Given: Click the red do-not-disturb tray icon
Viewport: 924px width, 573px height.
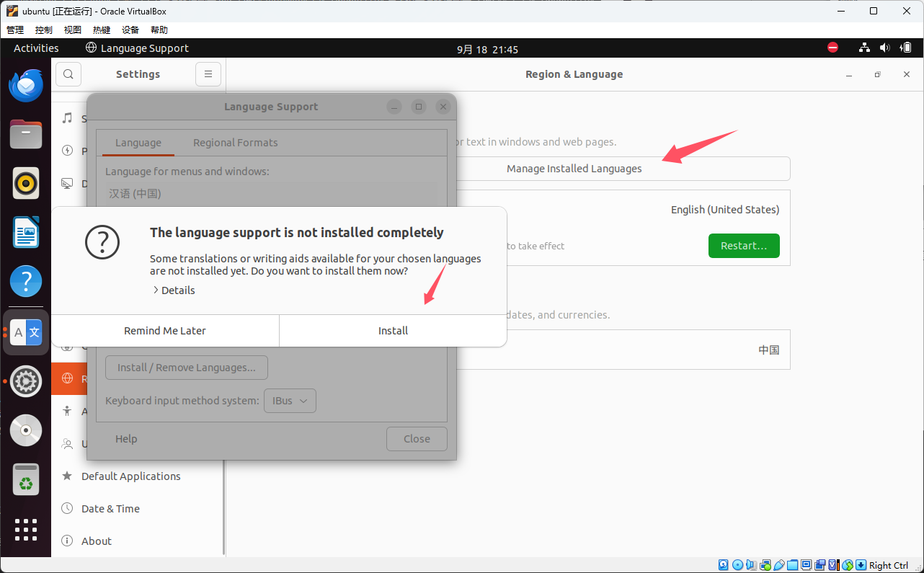Looking at the screenshot, I should (832, 48).
